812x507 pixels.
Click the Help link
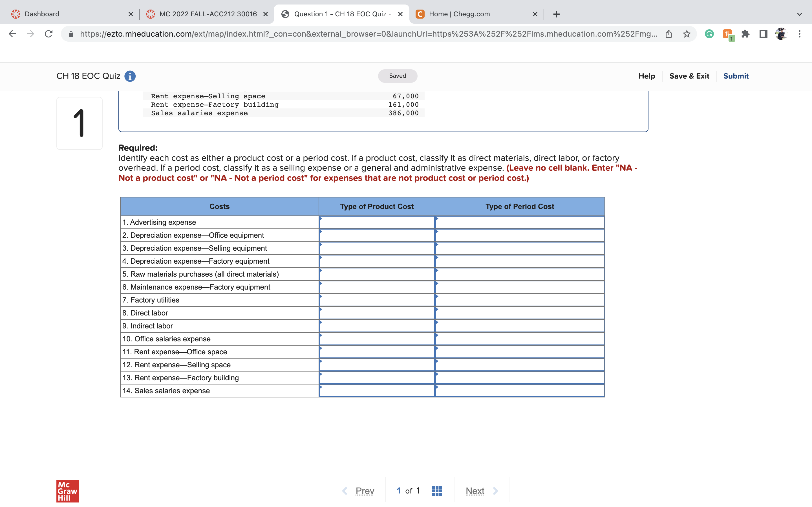tap(646, 76)
